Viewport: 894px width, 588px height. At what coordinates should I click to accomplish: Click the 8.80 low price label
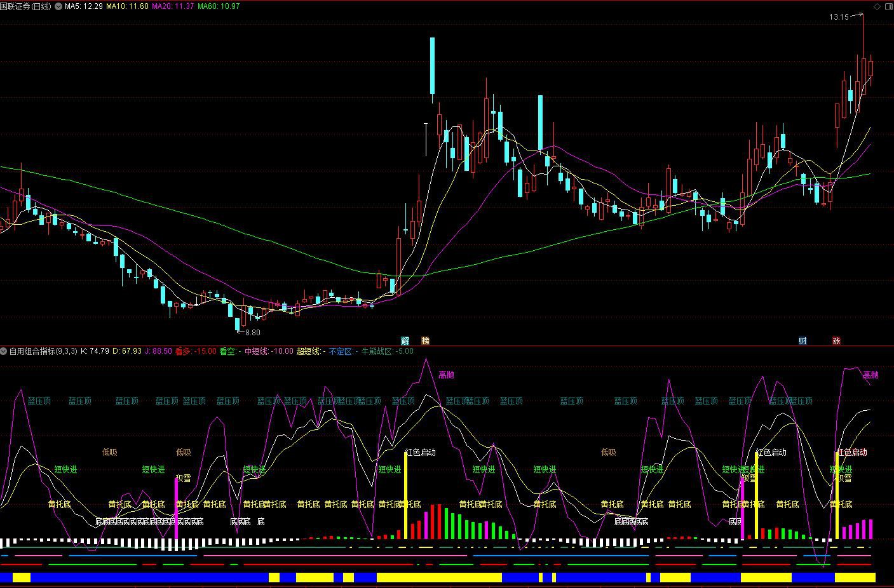click(x=252, y=332)
